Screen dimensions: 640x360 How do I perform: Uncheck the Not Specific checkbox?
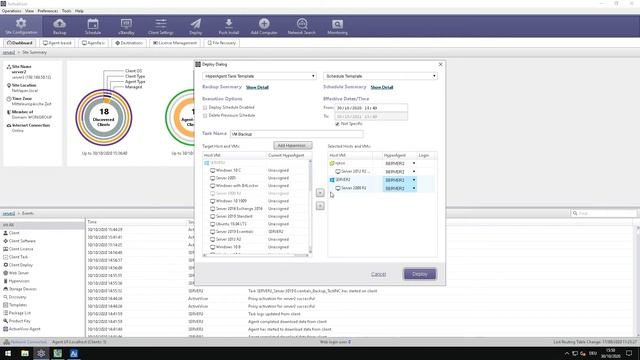pos(337,124)
